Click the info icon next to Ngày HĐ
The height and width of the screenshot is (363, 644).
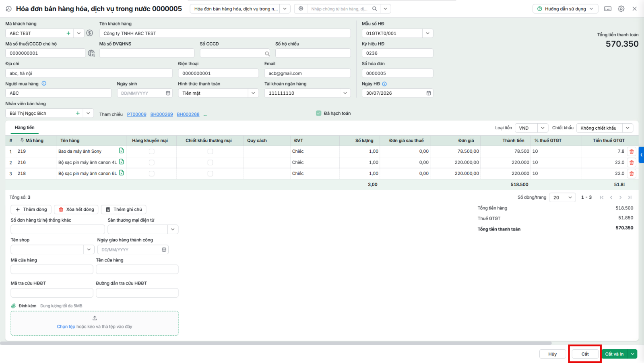click(x=384, y=84)
